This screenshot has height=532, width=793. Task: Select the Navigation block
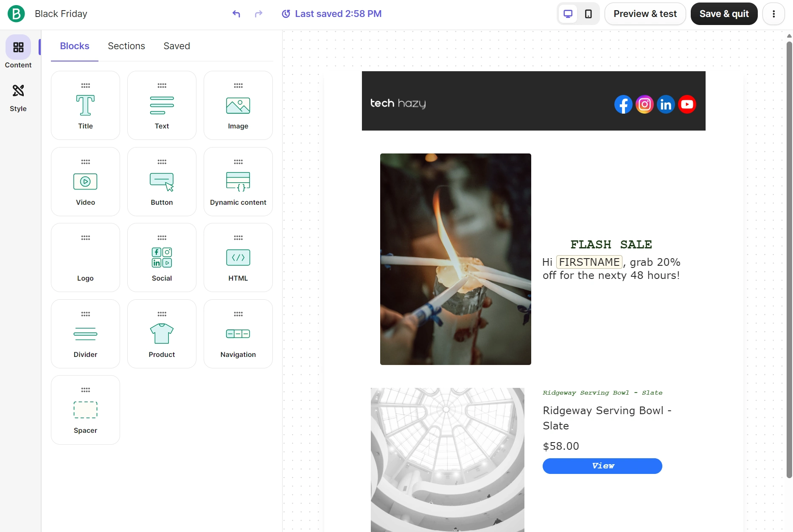[238, 334]
